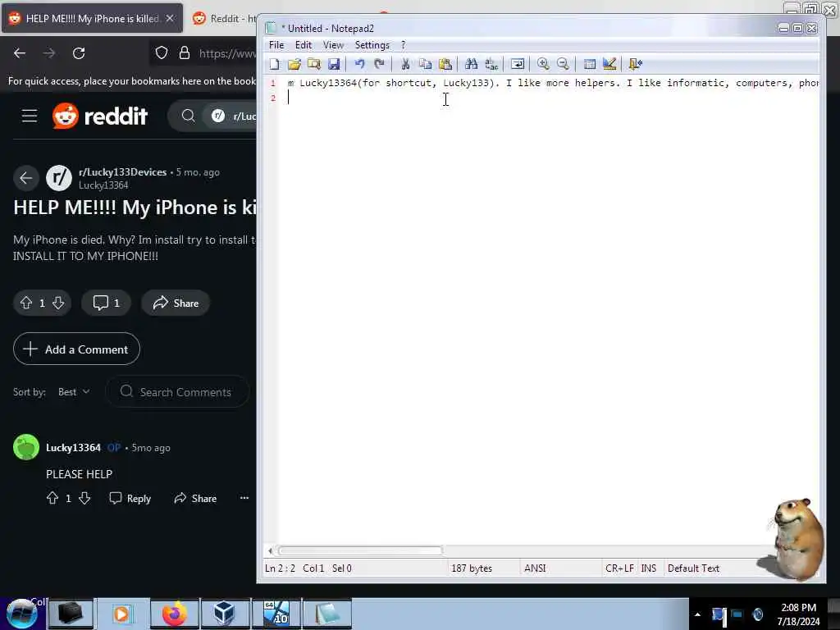Open the Settings menu in Notepad2

click(x=372, y=45)
